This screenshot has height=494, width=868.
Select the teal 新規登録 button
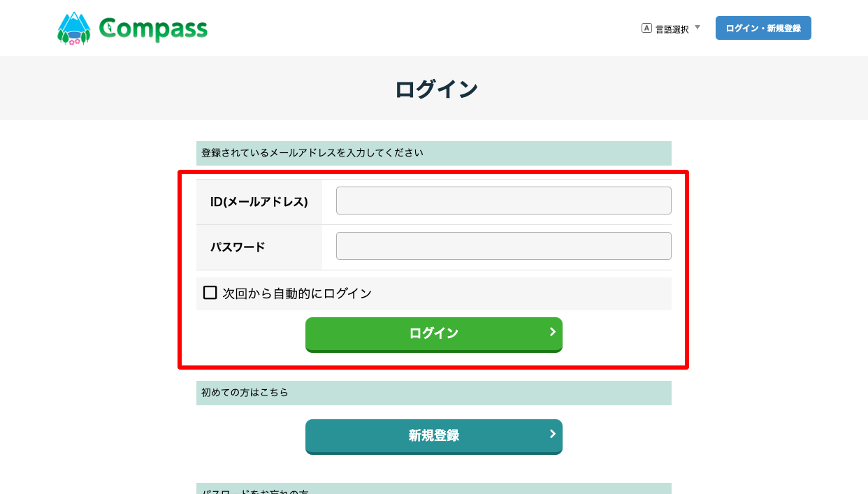click(x=434, y=437)
